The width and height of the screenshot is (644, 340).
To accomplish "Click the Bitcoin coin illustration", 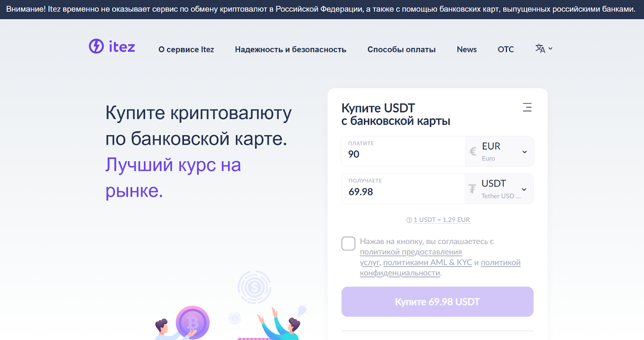I will pos(192,322).
